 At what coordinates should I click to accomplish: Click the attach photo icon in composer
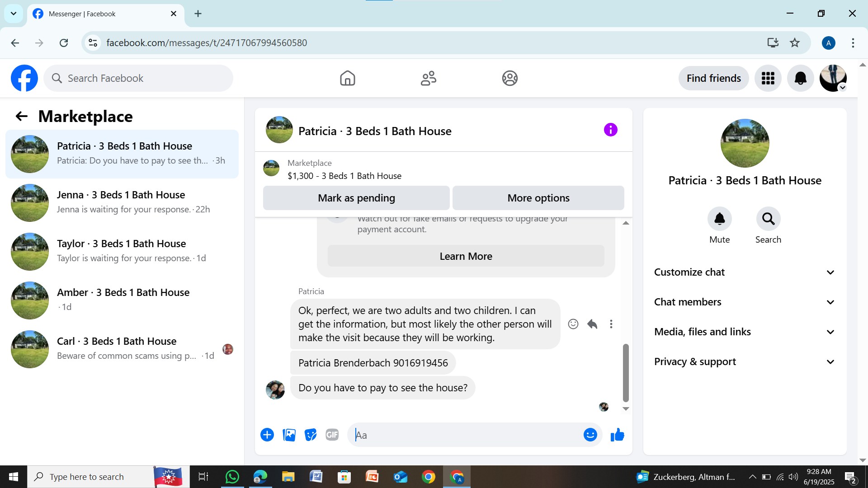[x=289, y=435]
